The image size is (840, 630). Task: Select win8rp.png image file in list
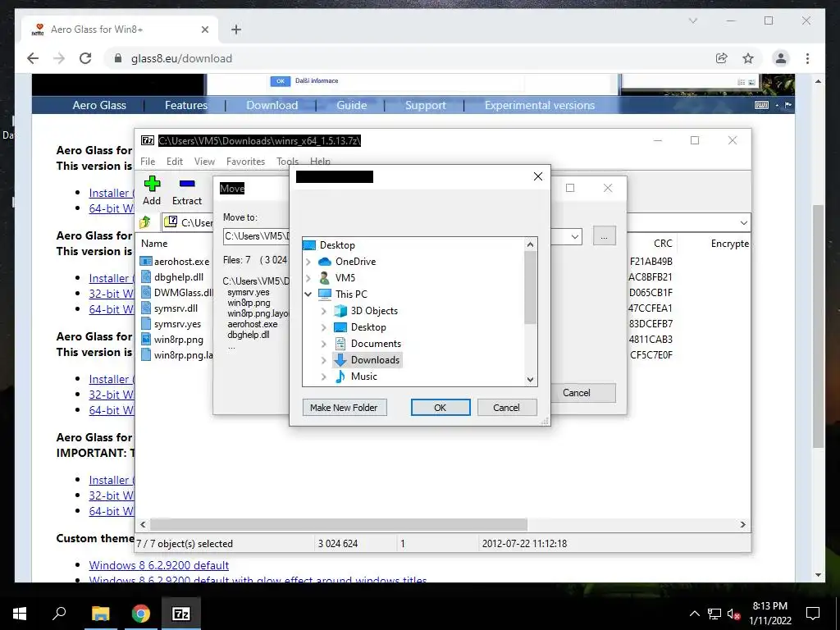click(172, 339)
